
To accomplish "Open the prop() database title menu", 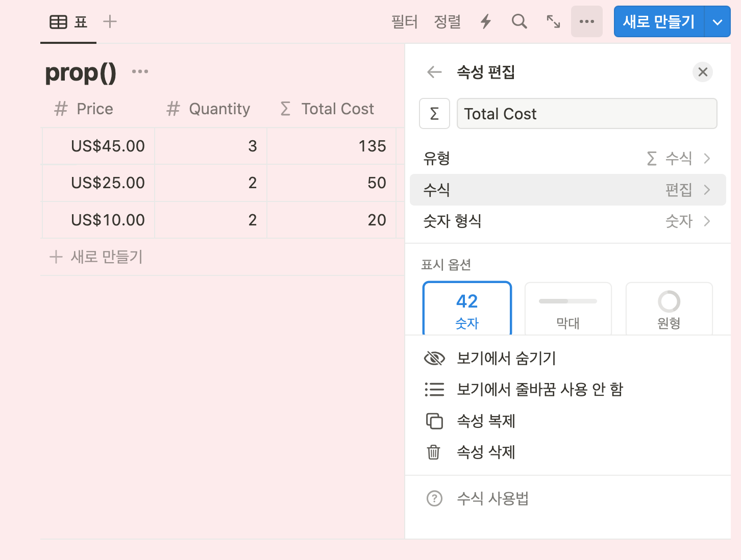I will point(140,71).
